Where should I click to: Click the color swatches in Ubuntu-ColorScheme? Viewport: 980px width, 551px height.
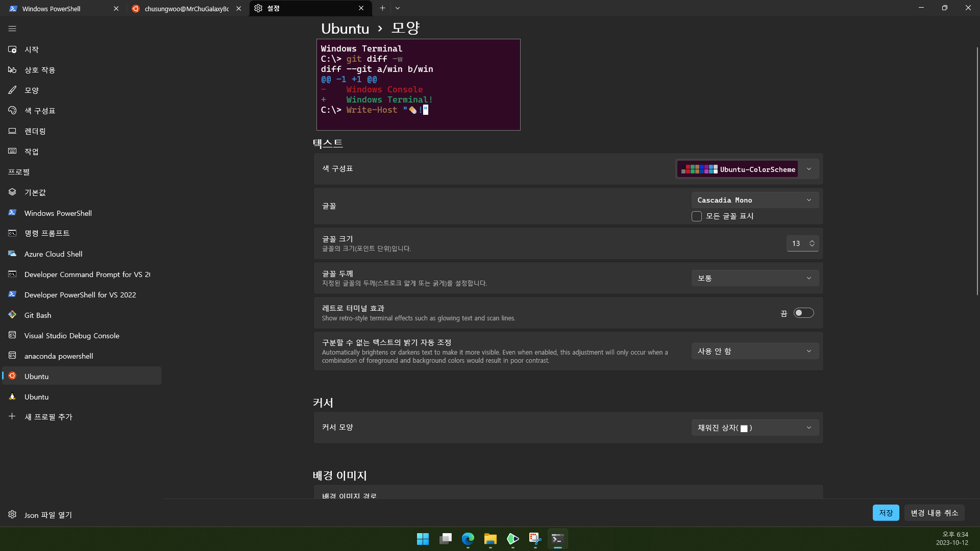(699, 169)
